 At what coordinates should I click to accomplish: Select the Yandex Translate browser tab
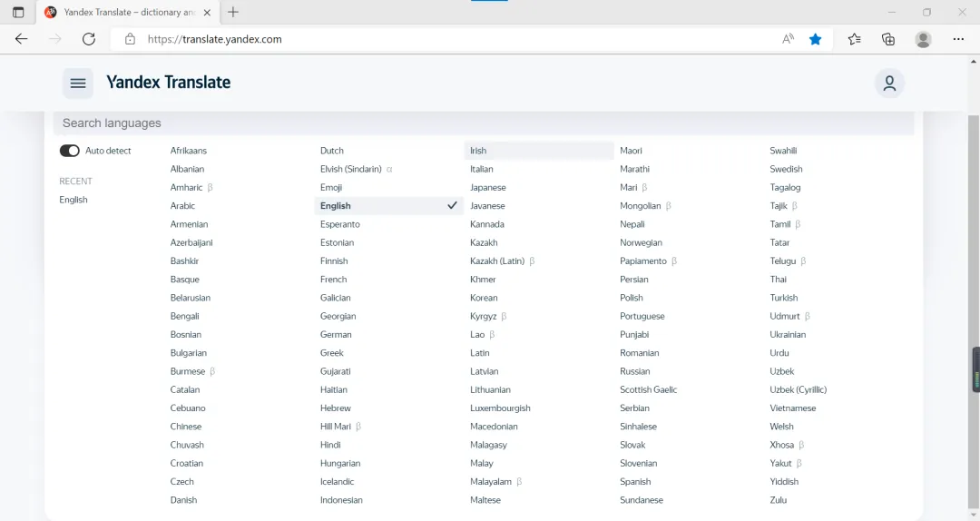128,12
